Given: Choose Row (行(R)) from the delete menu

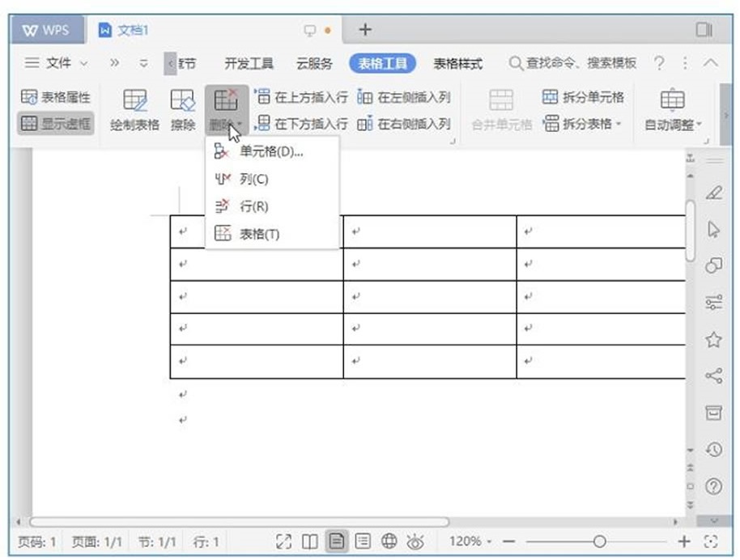Looking at the screenshot, I should coord(253,206).
